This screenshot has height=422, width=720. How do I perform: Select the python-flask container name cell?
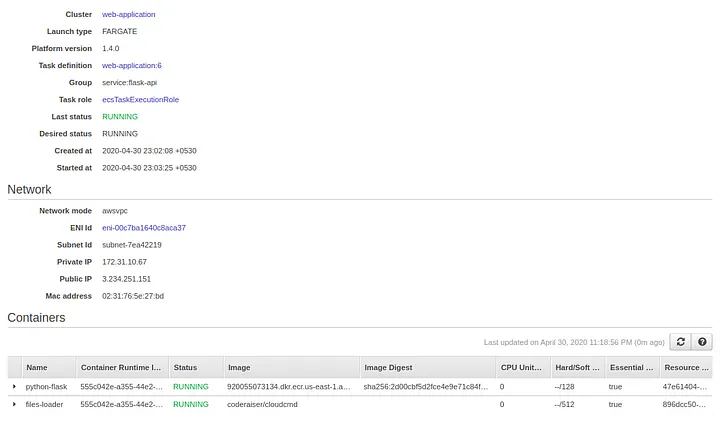pos(45,386)
